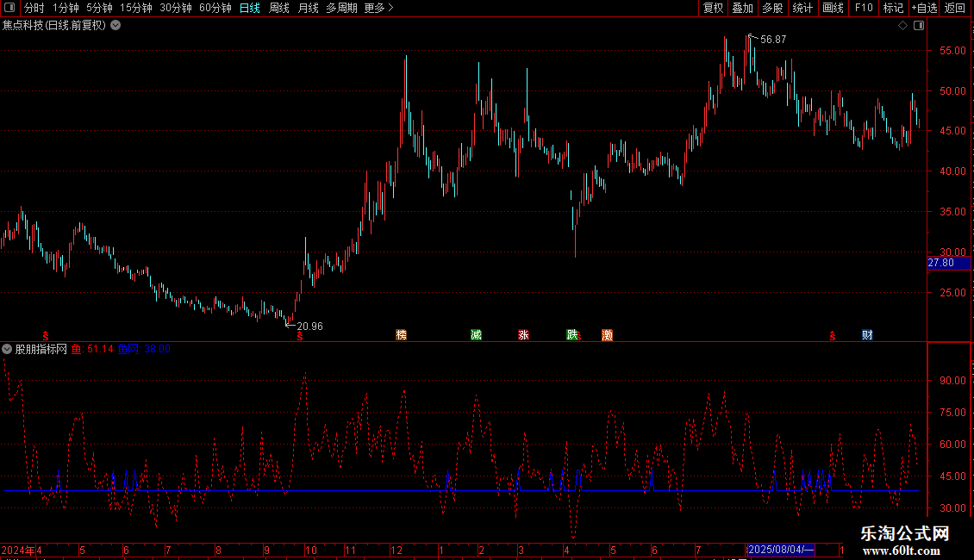Viewport: 974px width, 560px height.
Task: Click the 榜 event marker
Action: (402, 335)
